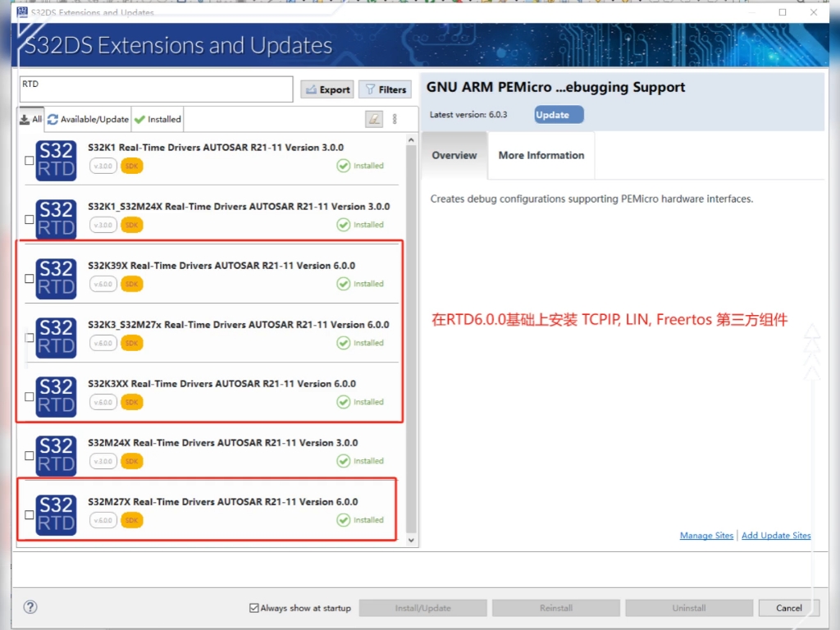The width and height of the screenshot is (840, 630).
Task: Click the SDK badge on S32K3XX Version 6.0.0
Action: (x=131, y=402)
